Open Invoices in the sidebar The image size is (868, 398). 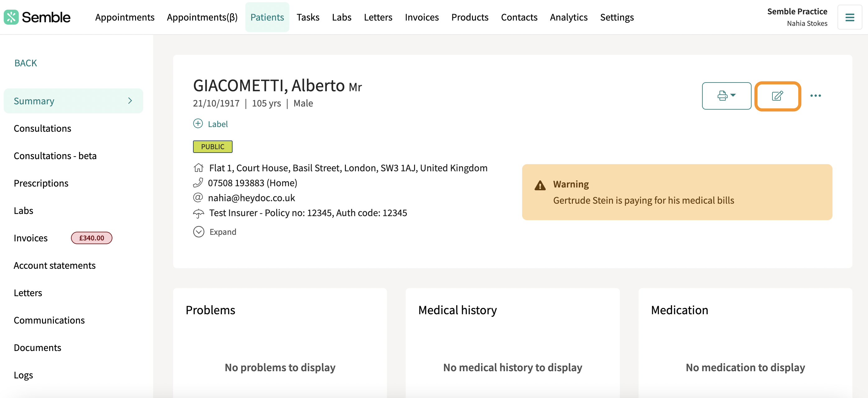pyautogui.click(x=31, y=238)
